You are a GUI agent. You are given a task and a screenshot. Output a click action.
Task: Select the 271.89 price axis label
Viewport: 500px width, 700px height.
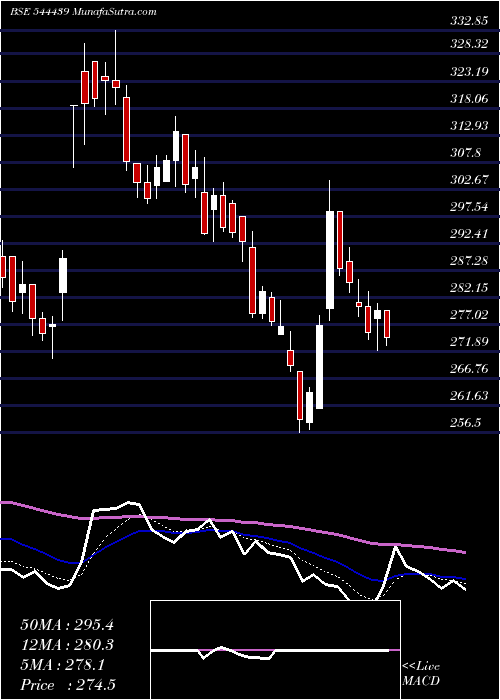point(468,342)
